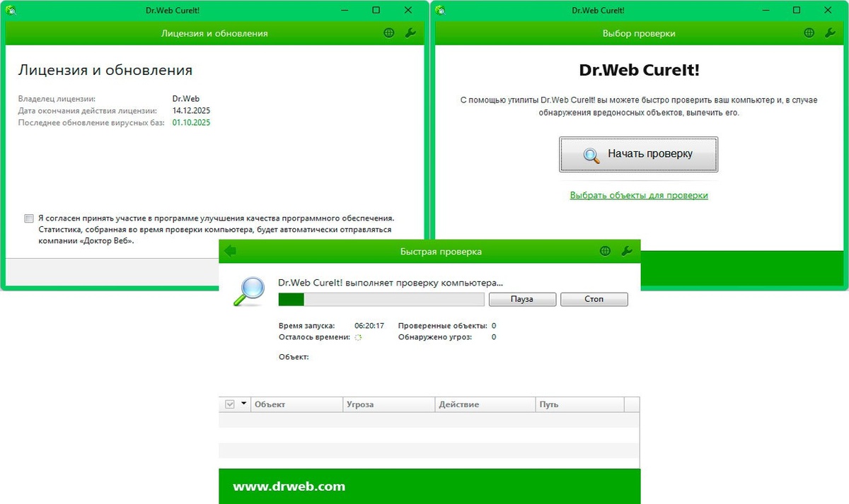Sort by 'Путь' column header
849x504 pixels.
pos(580,404)
